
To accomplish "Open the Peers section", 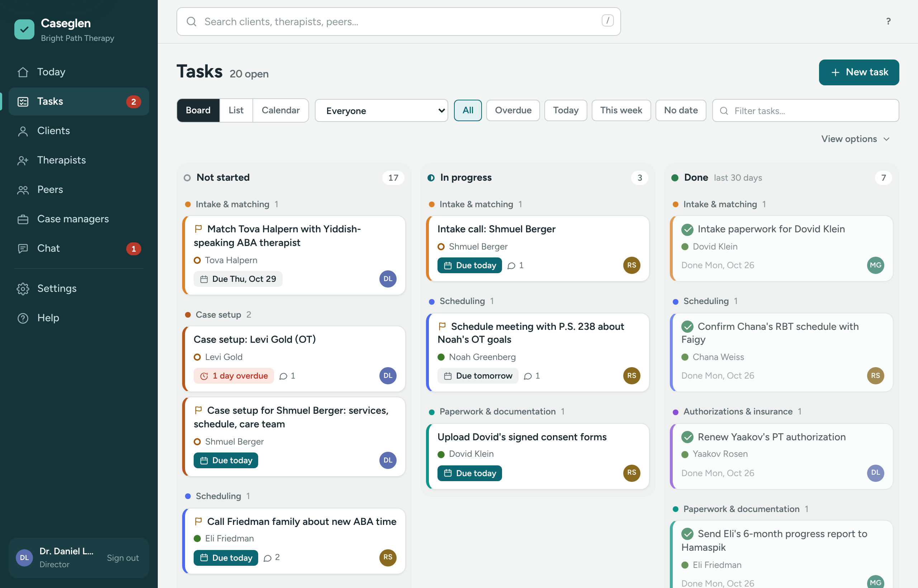I will [x=79, y=189].
